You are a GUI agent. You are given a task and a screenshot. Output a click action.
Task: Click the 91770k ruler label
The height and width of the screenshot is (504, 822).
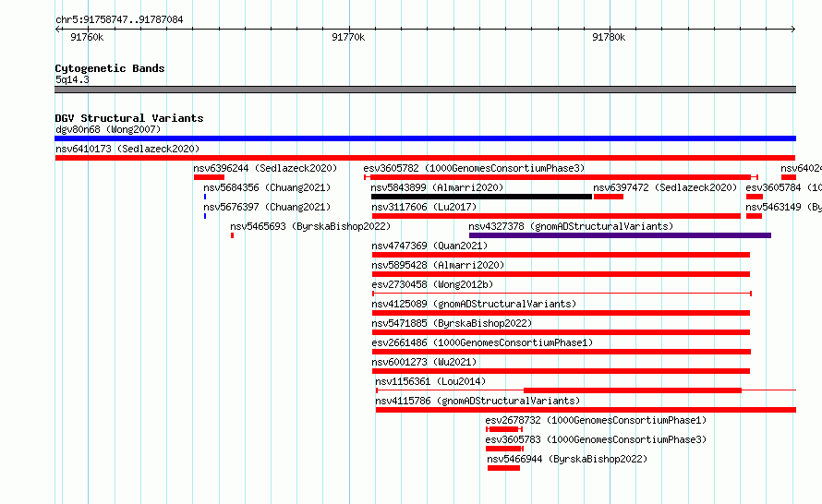tap(348, 37)
